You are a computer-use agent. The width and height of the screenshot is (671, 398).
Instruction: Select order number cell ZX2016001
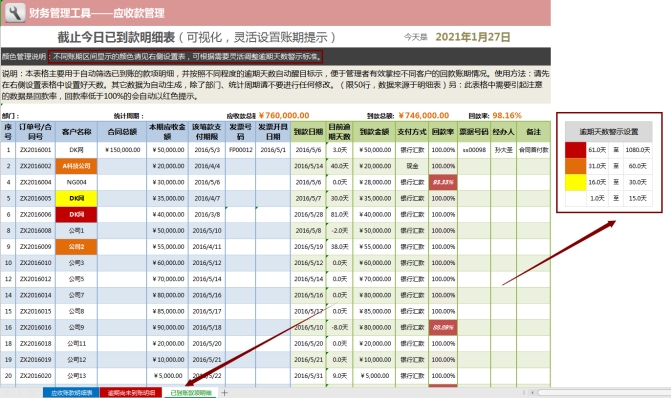(36, 150)
